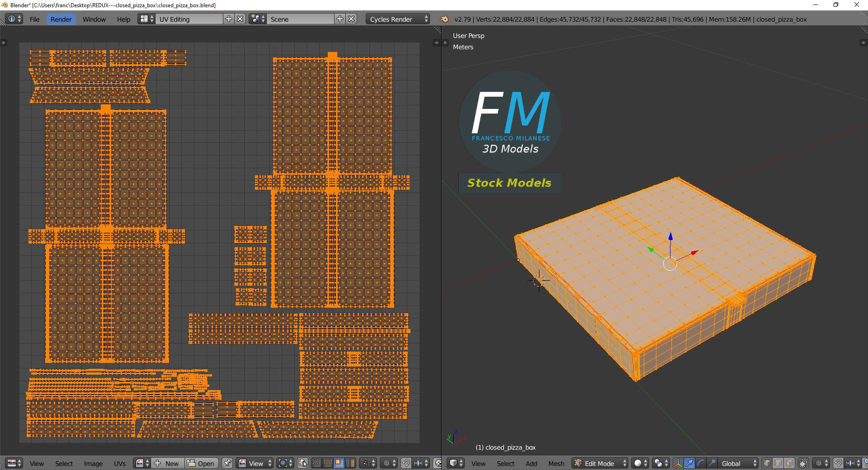Enable rotate manipulator arc icon
Screen dimensions: 868x470
pyautogui.click(x=701, y=463)
